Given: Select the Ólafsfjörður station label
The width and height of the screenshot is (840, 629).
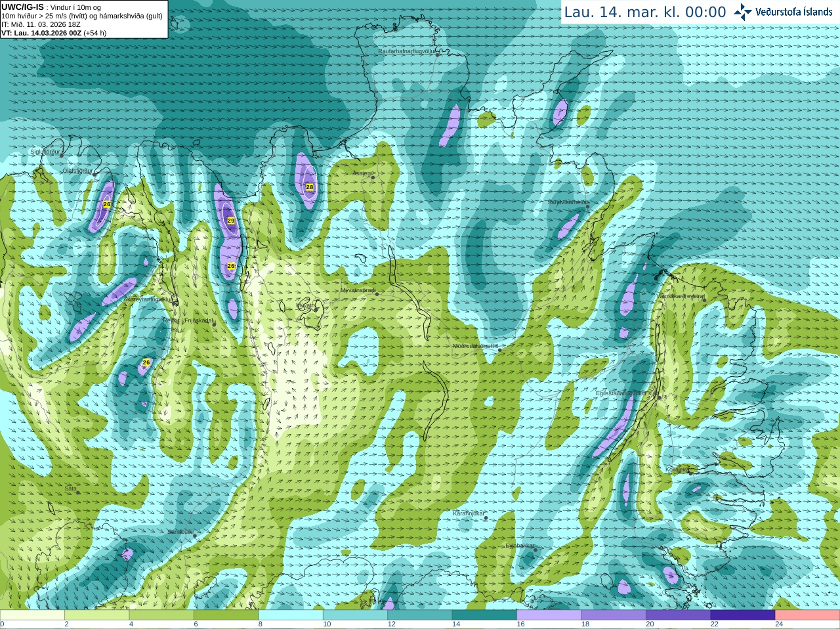Looking at the screenshot, I should [77, 171].
